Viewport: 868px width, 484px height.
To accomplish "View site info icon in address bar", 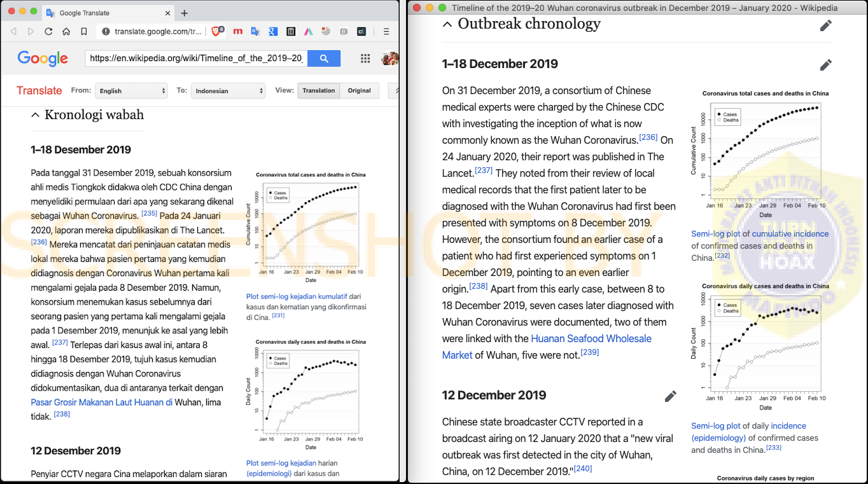I will (106, 31).
